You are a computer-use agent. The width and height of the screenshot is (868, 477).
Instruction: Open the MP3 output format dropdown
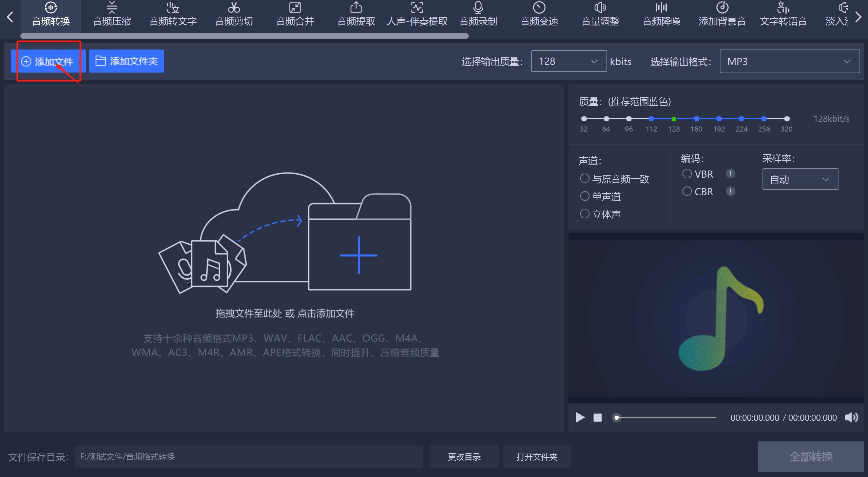coord(789,61)
